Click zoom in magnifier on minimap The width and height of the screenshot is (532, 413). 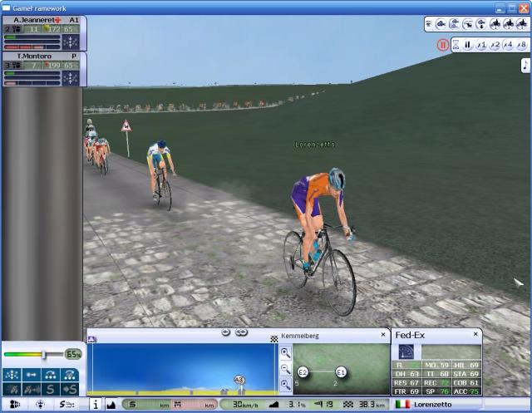tap(286, 353)
